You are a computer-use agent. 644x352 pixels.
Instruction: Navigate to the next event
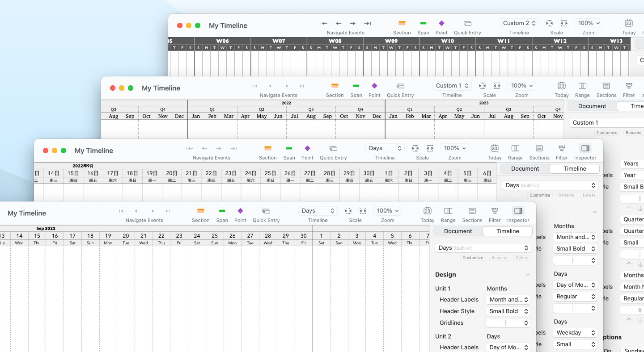(152, 211)
